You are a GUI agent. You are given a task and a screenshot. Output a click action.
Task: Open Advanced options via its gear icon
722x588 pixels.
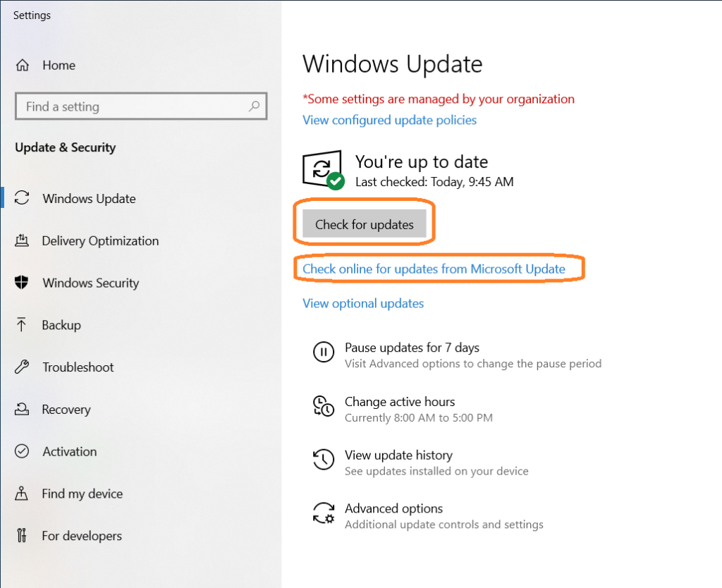point(324,513)
